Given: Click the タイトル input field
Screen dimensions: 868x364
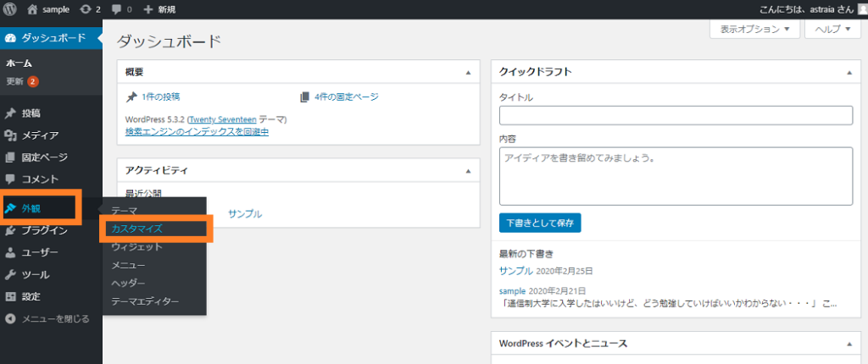Looking at the screenshot, I should (676, 116).
